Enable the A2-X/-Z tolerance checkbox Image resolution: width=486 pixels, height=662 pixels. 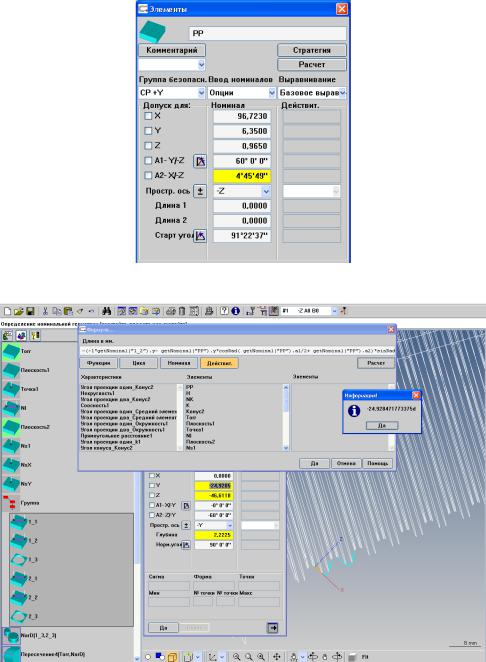pos(148,175)
